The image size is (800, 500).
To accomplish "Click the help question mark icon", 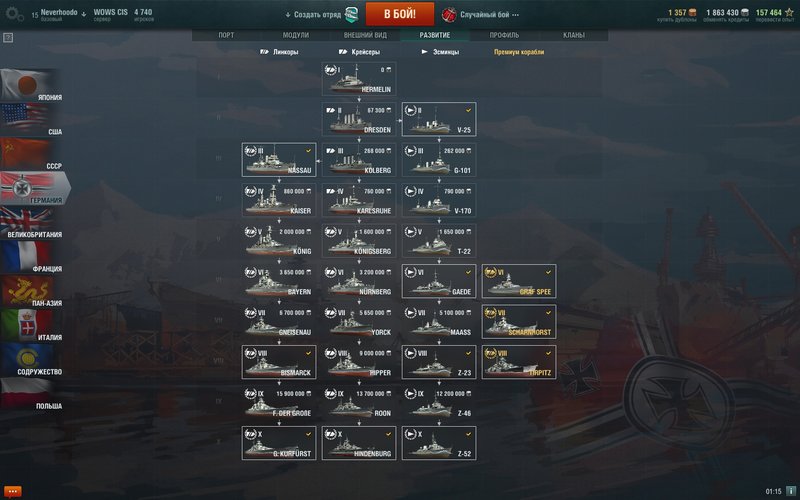I will click(x=8, y=38).
